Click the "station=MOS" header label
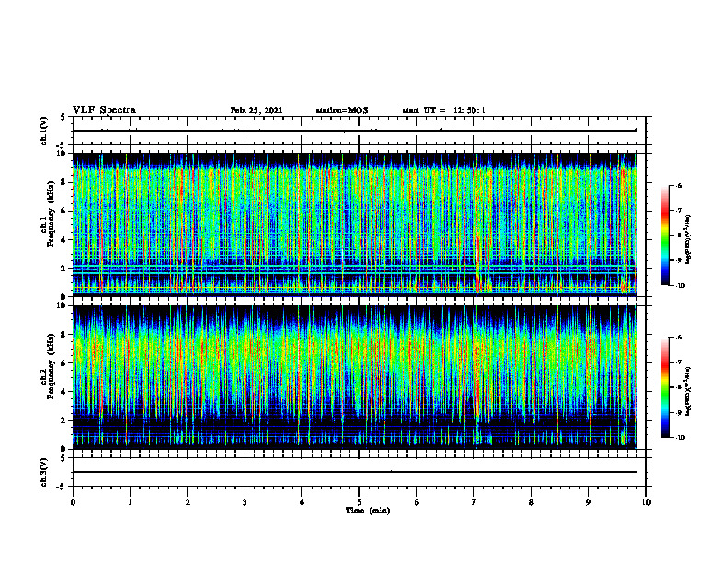The width and height of the screenshot is (728, 563). pos(342,110)
